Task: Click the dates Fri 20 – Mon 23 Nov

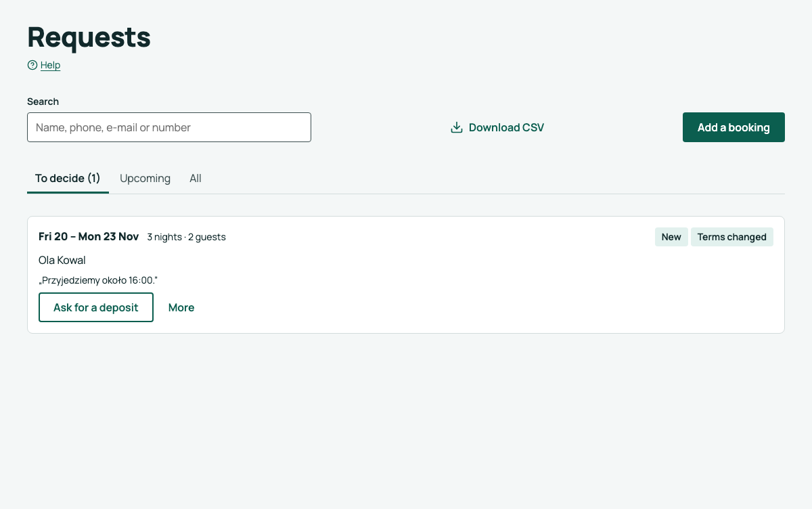Action: tap(89, 236)
